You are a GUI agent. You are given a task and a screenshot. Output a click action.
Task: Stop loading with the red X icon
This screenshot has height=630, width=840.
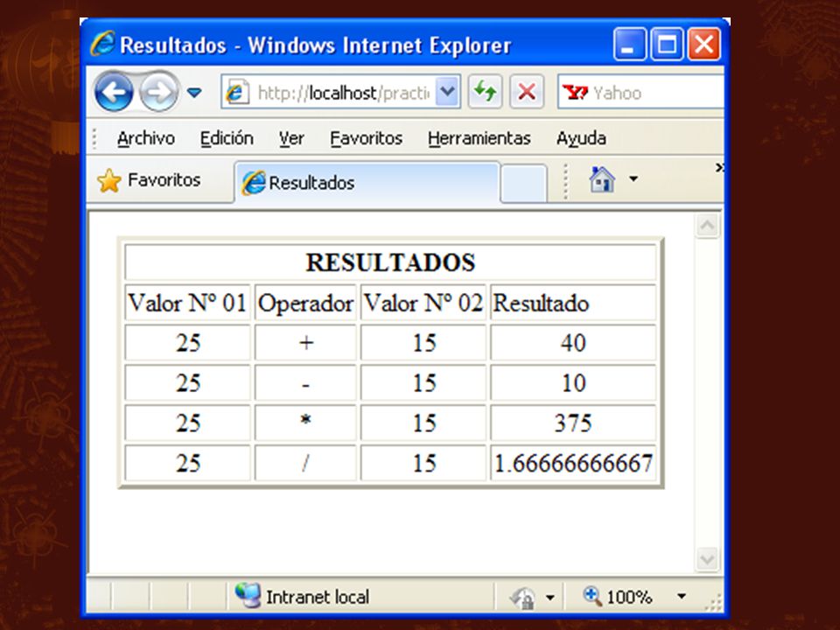click(x=527, y=92)
